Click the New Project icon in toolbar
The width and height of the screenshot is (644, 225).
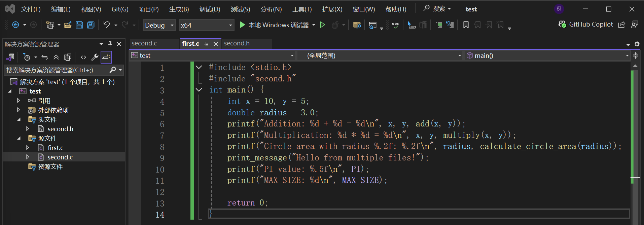50,25
